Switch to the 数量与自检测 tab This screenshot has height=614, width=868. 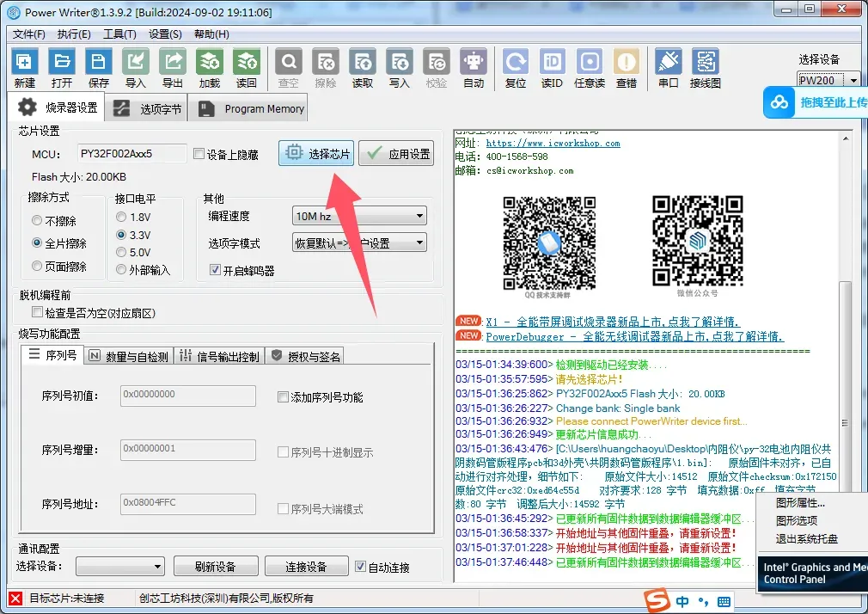(128, 356)
